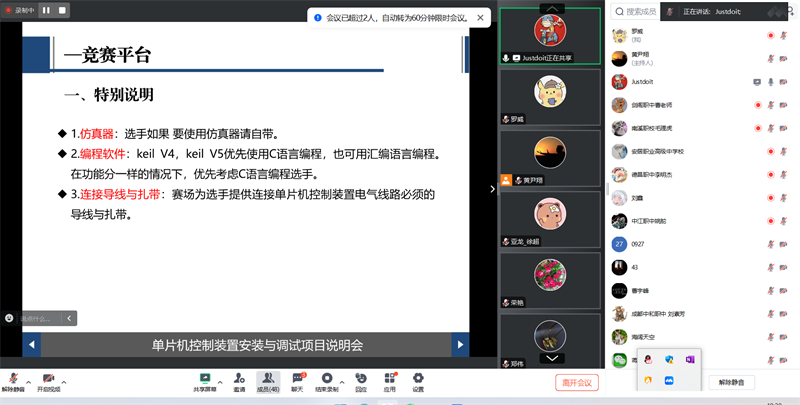Viewport: 800px width, 405px height.
Task: Click the 解除静音 button in members panel
Action: pos(732,382)
